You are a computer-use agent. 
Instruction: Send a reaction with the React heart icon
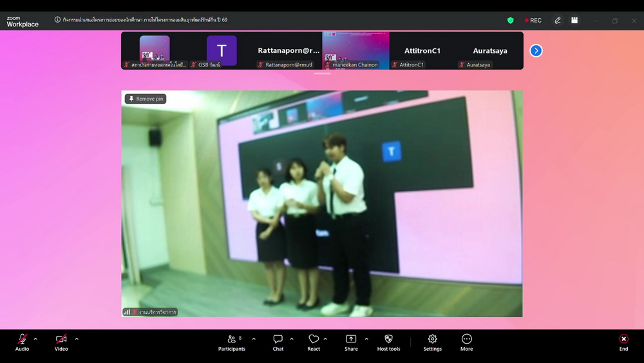click(x=314, y=342)
